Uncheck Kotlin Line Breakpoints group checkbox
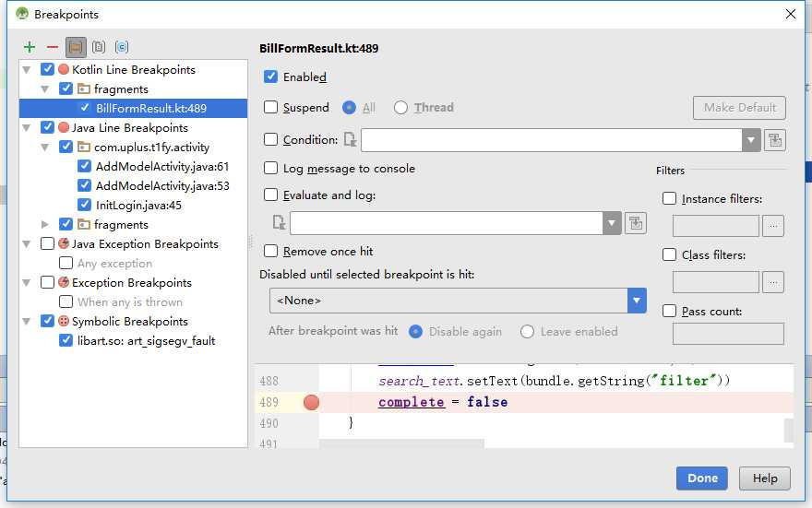 coord(47,69)
